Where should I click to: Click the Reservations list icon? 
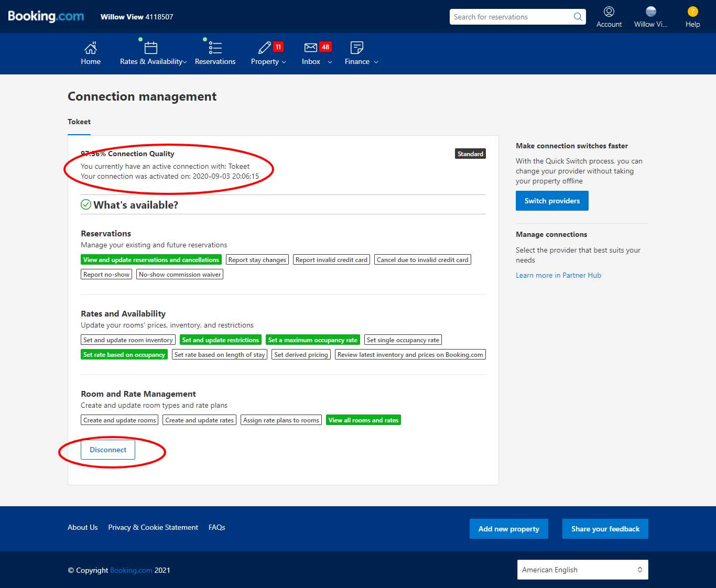pyautogui.click(x=215, y=48)
